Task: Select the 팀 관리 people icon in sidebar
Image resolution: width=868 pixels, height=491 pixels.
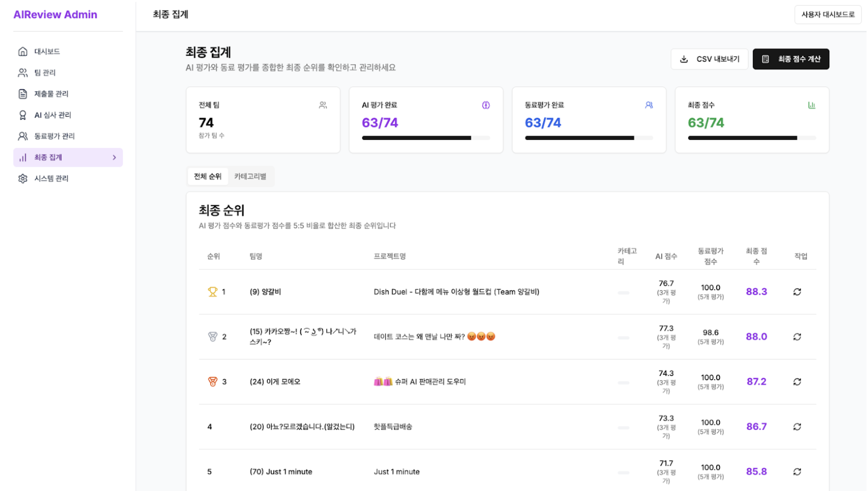Action: [22, 73]
